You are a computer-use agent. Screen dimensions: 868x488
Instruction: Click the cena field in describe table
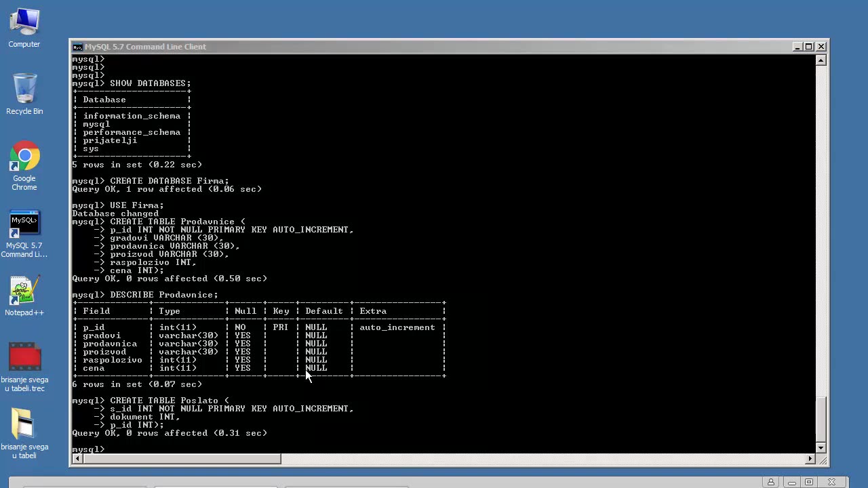click(94, 368)
